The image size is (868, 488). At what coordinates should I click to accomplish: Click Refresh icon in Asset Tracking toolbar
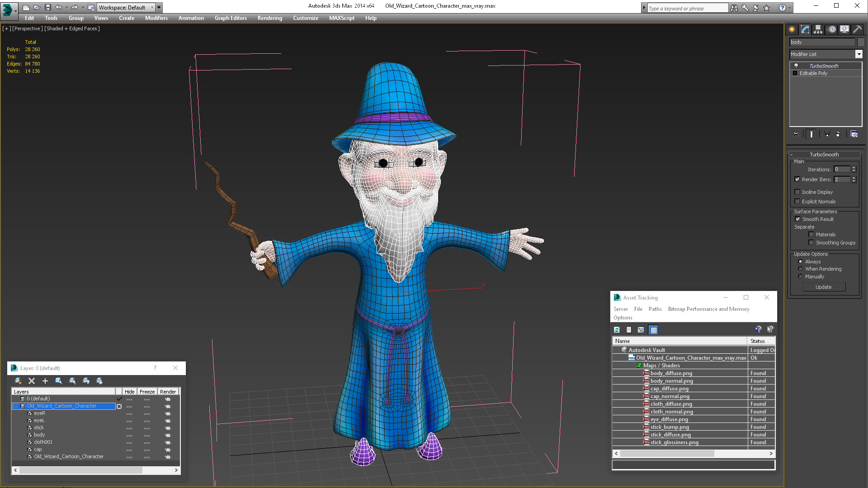coord(617,330)
